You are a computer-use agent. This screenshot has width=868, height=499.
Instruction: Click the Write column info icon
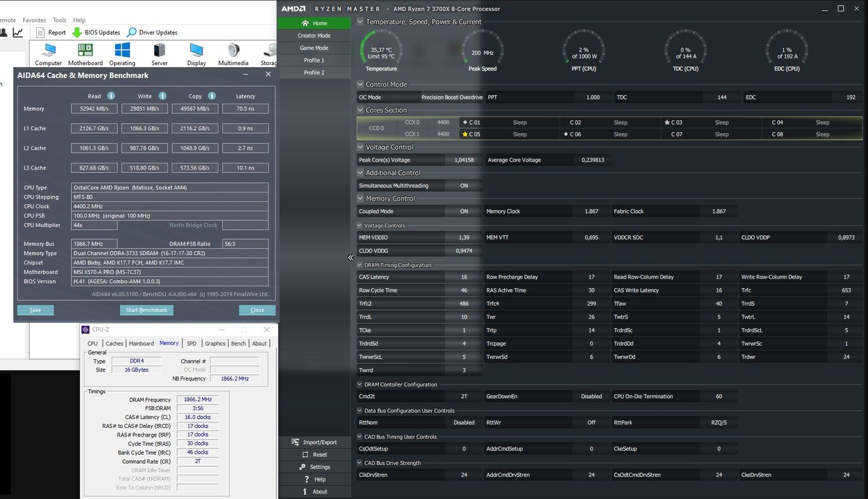pyautogui.click(x=163, y=96)
